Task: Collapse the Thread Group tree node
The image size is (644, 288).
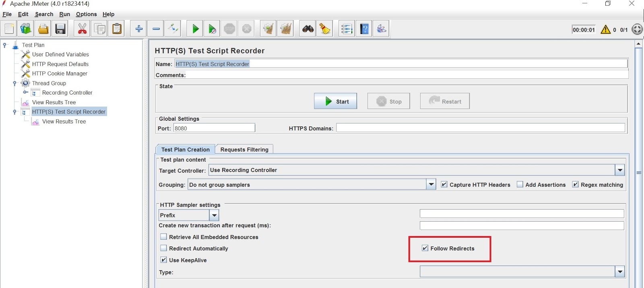Action: 14,83
